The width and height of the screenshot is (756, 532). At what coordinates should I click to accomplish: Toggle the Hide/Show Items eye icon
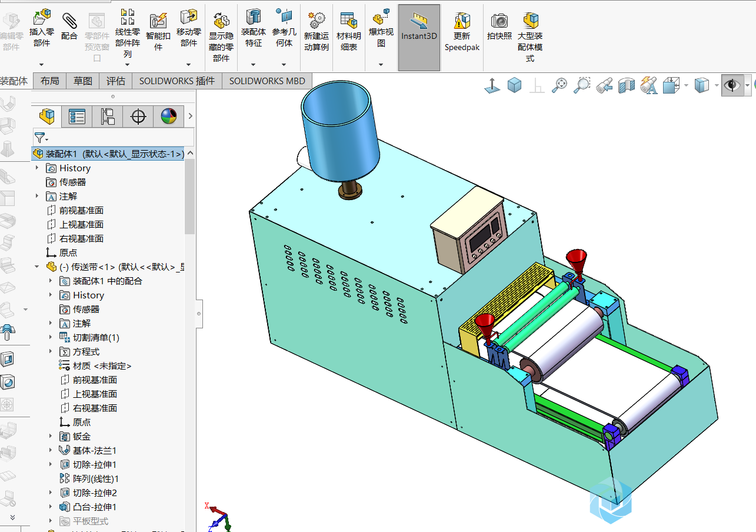(732, 86)
